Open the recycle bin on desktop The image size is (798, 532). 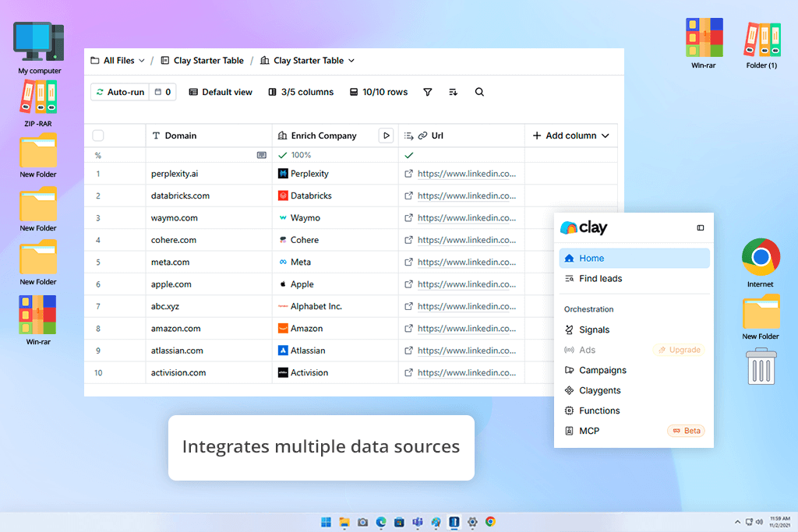coord(761,366)
